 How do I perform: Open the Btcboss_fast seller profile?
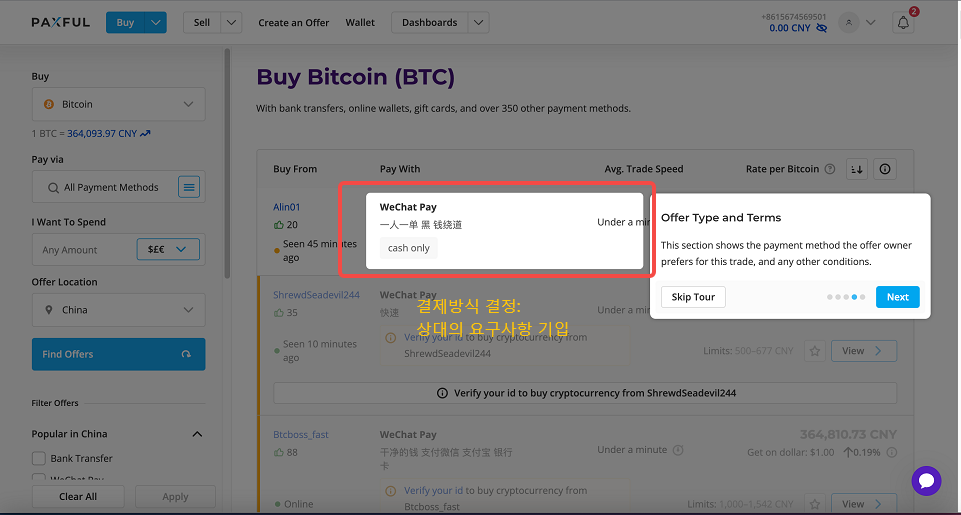tap(301, 435)
